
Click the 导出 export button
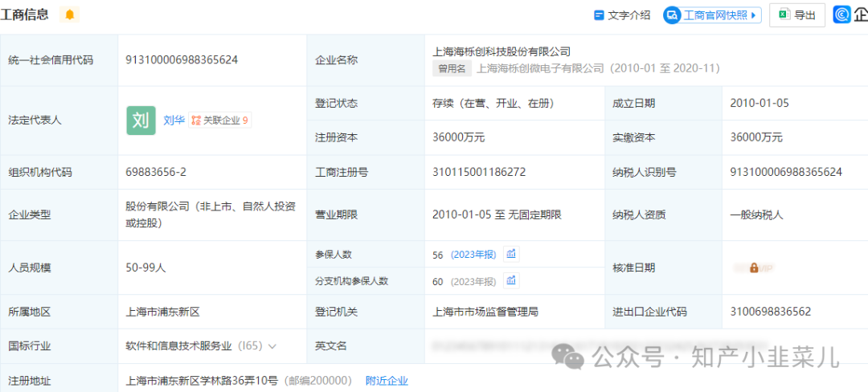pyautogui.click(x=797, y=15)
